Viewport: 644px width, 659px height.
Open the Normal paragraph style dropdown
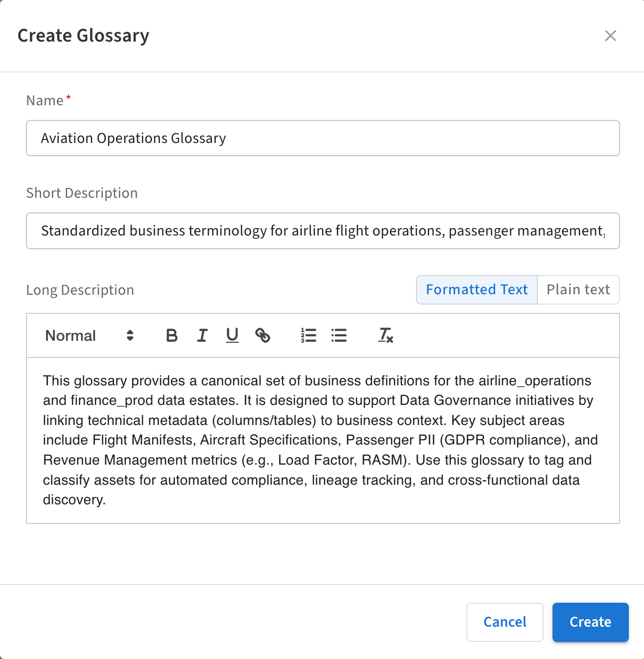(x=90, y=335)
